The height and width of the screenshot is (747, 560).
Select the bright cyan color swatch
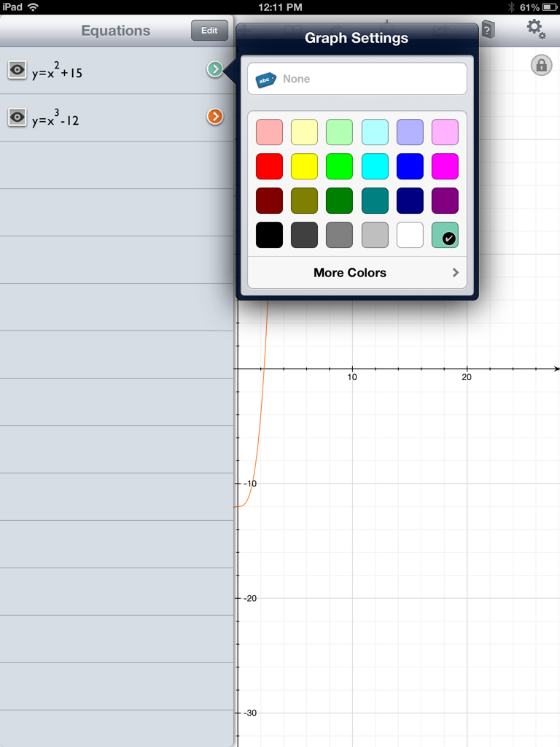tap(376, 166)
